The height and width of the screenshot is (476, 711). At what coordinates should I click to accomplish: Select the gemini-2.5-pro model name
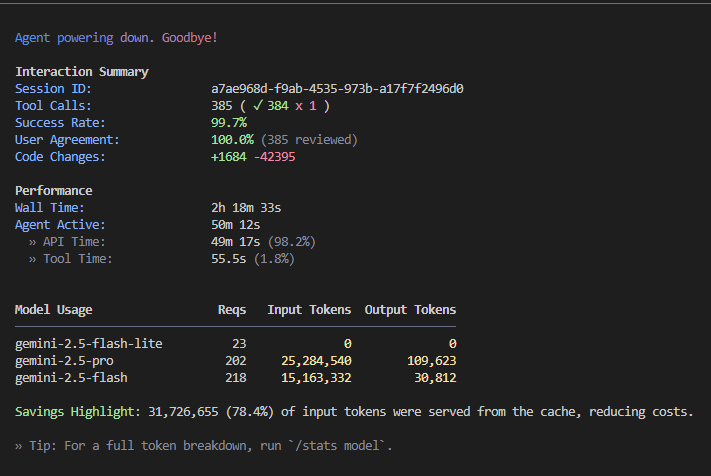(64, 361)
